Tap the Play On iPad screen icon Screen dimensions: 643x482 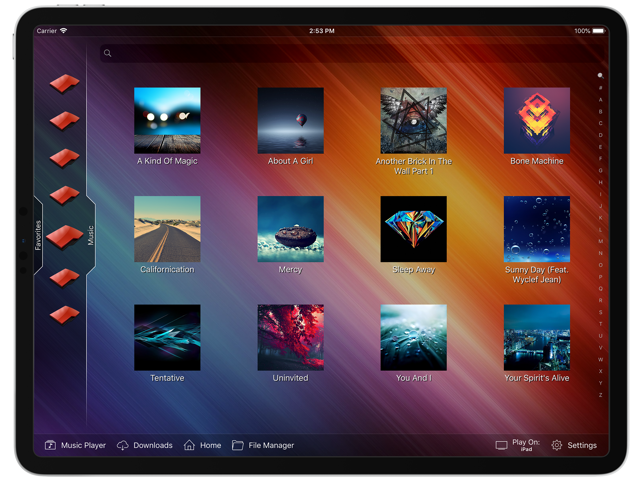click(501, 445)
